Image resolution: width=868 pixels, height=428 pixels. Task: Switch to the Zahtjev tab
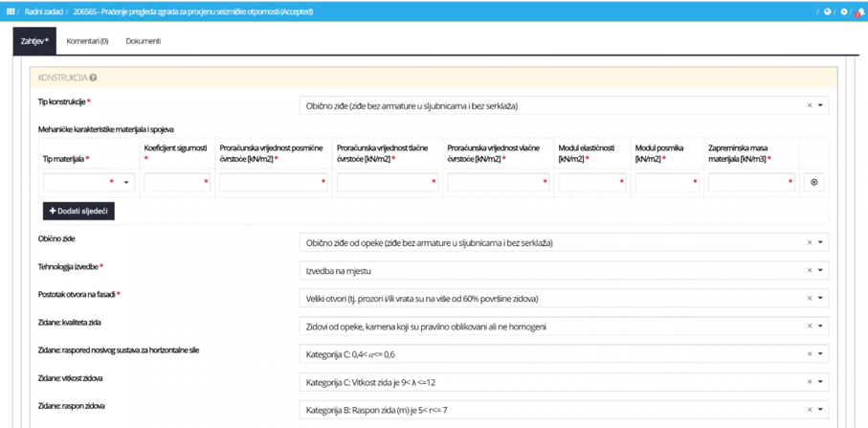click(34, 41)
